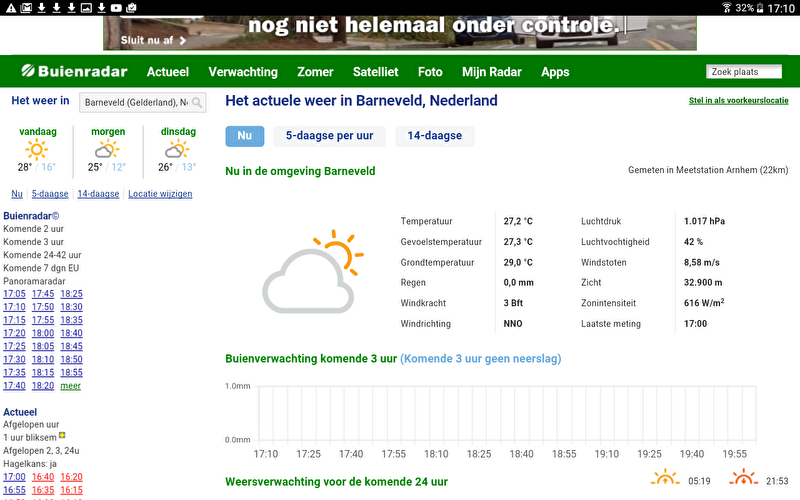Click the meer link under radar times

coord(70,386)
